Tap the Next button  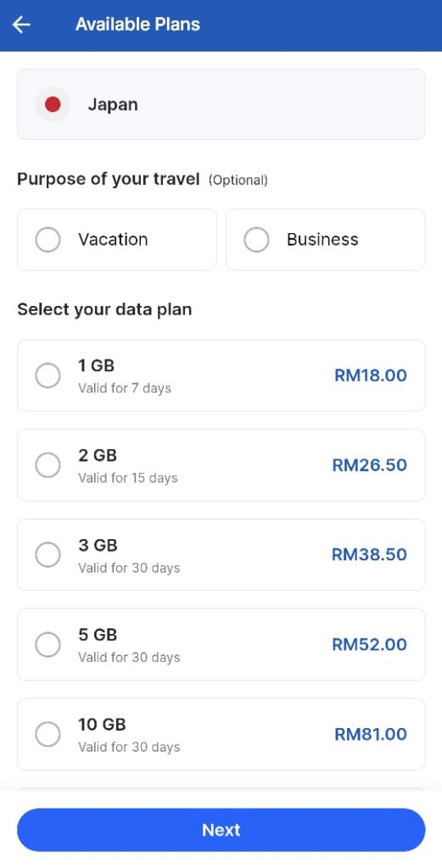point(221,830)
